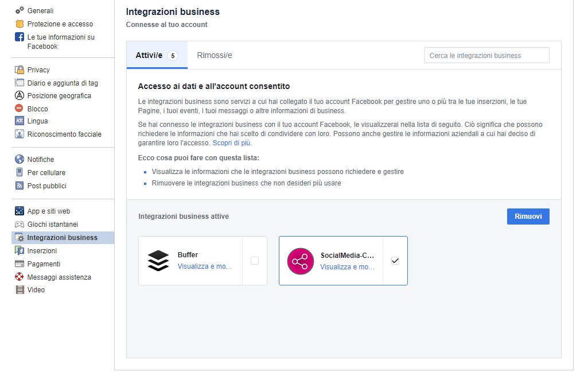Select the Posizione geografica location icon
The image size is (588, 375).
[x=21, y=95]
